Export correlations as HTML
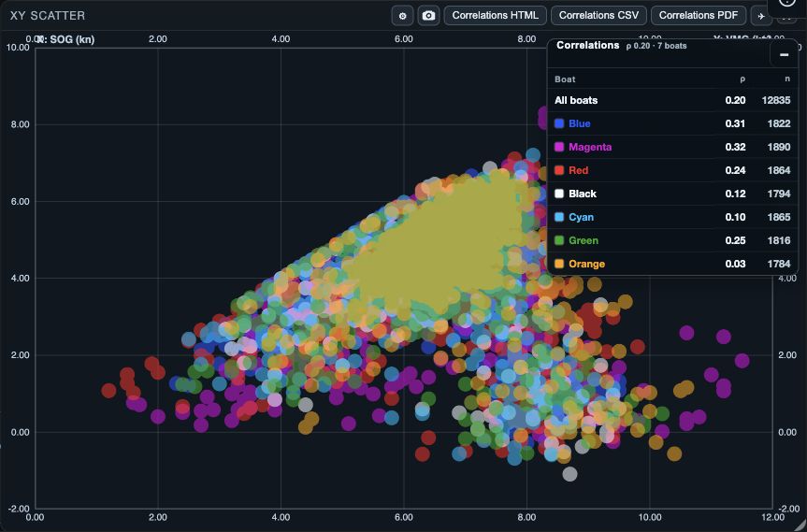Image resolution: width=807 pixels, height=532 pixels. click(495, 16)
